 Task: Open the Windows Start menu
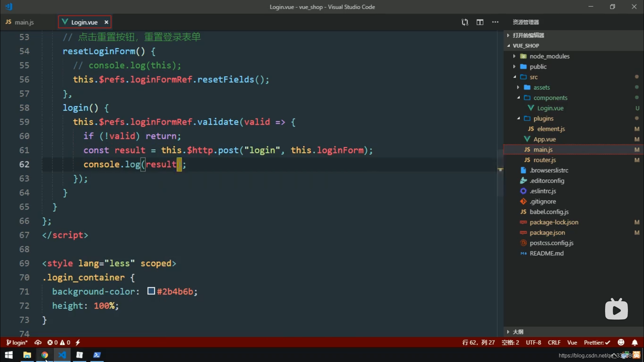9,355
